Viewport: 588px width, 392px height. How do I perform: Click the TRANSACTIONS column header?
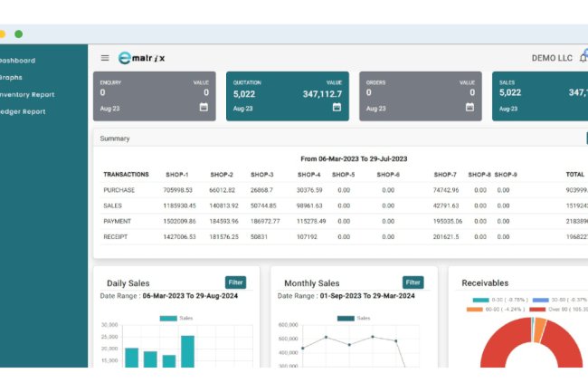(126, 175)
